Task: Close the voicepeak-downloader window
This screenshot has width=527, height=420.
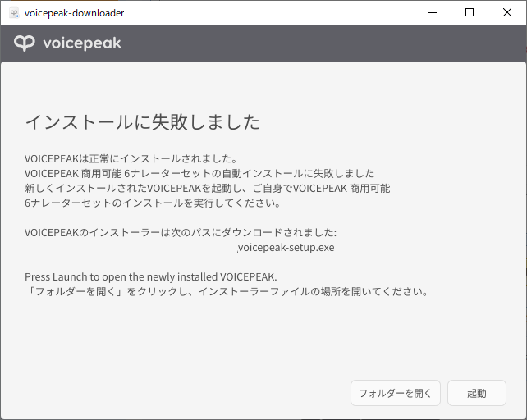Action: point(507,13)
